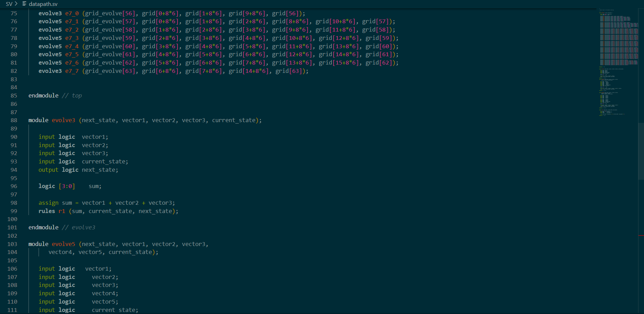Select the endmodule keyword ending the top module
The width and height of the screenshot is (644, 314).
pyautogui.click(x=43, y=95)
